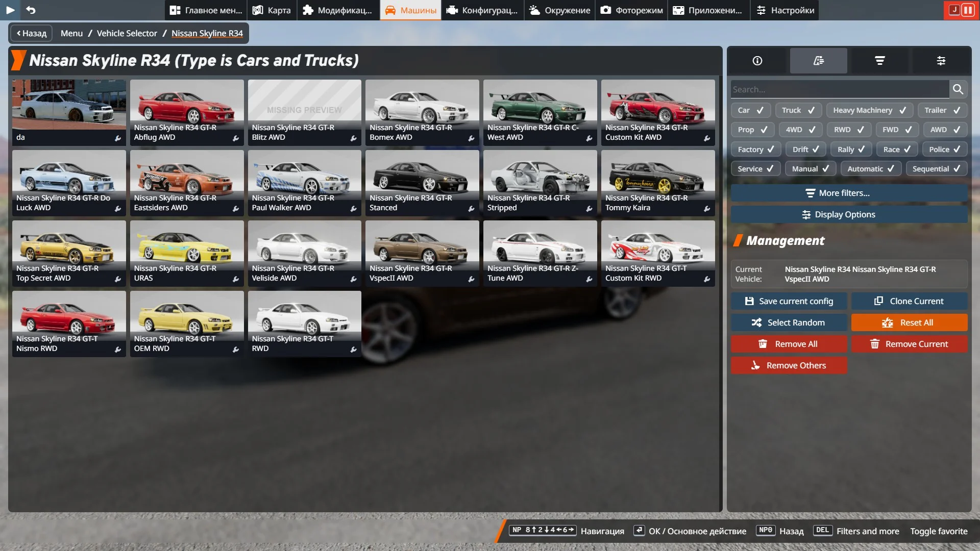Select the GT-R Z-Tune AWD thumbnail

click(540, 254)
